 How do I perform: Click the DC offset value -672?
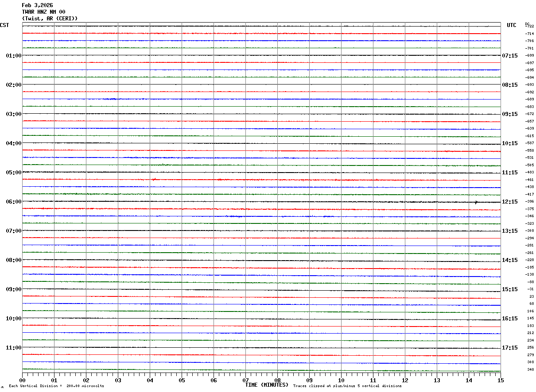tap(530, 114)
